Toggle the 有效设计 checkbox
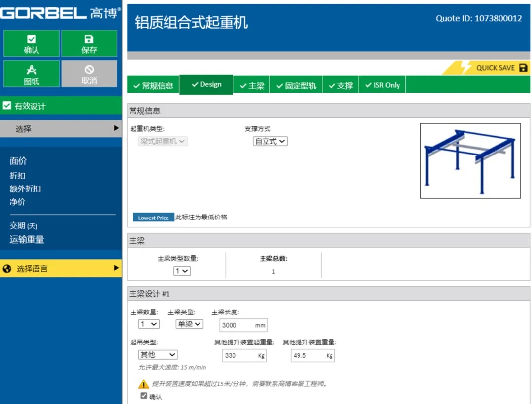 point(7,106)
